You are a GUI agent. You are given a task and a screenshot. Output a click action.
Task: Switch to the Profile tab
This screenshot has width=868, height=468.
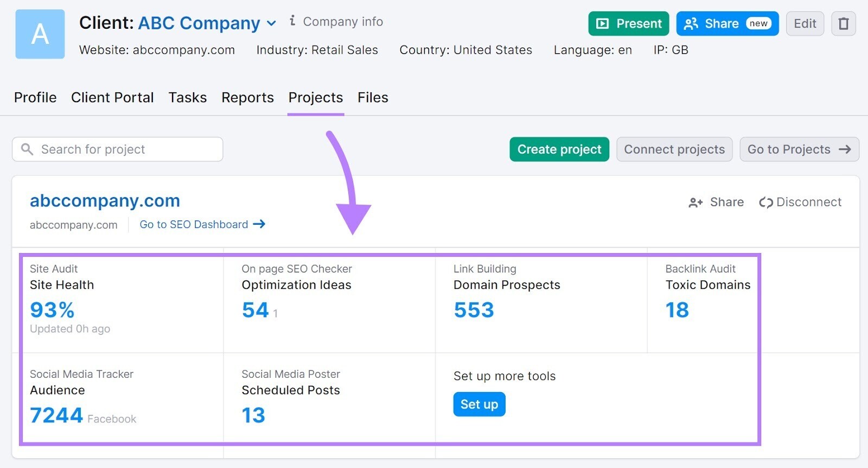point(35,98)
